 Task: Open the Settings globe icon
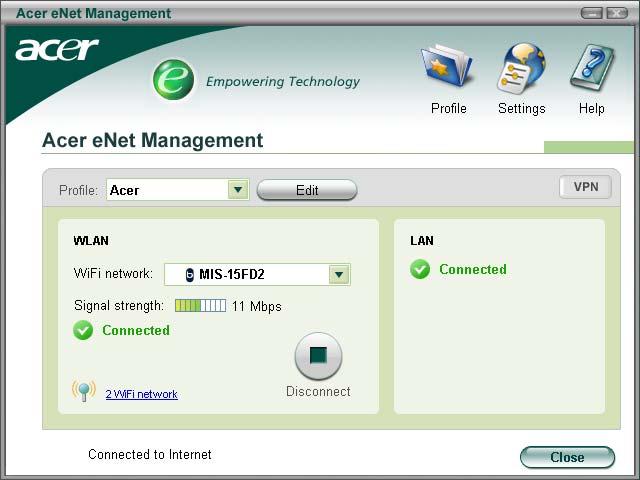point(521,67)
